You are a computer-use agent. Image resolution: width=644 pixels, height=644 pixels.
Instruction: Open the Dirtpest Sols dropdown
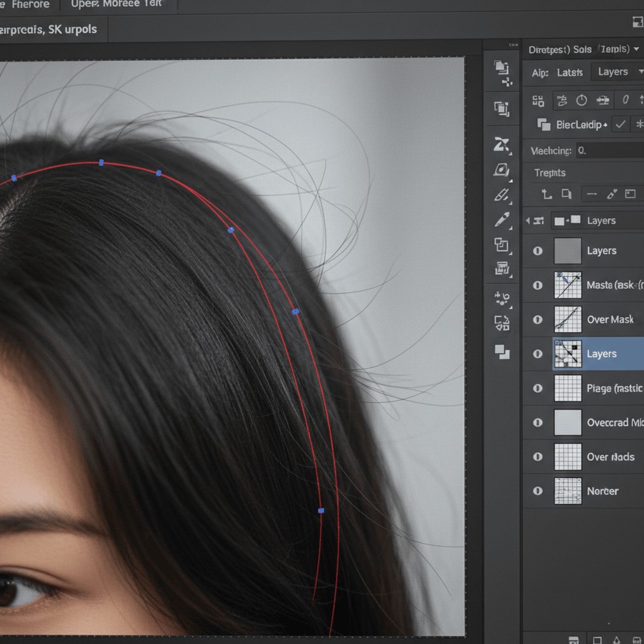(581, 49)
